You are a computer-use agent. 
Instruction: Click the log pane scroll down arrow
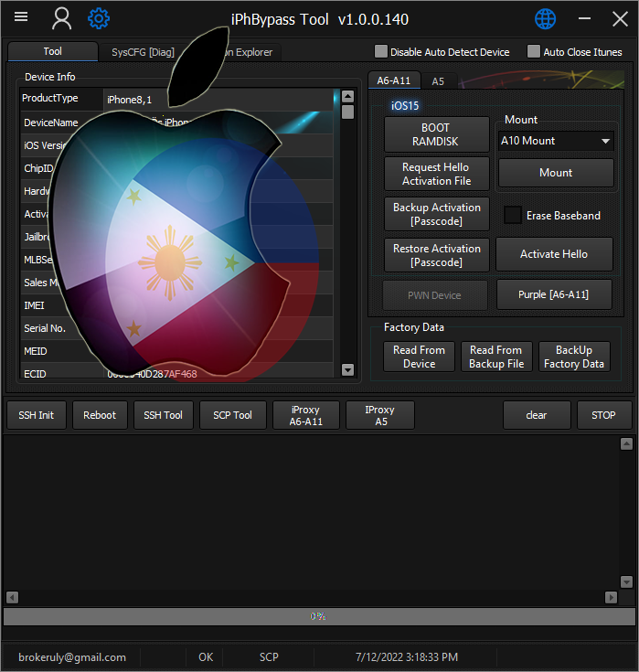point(626,582)
